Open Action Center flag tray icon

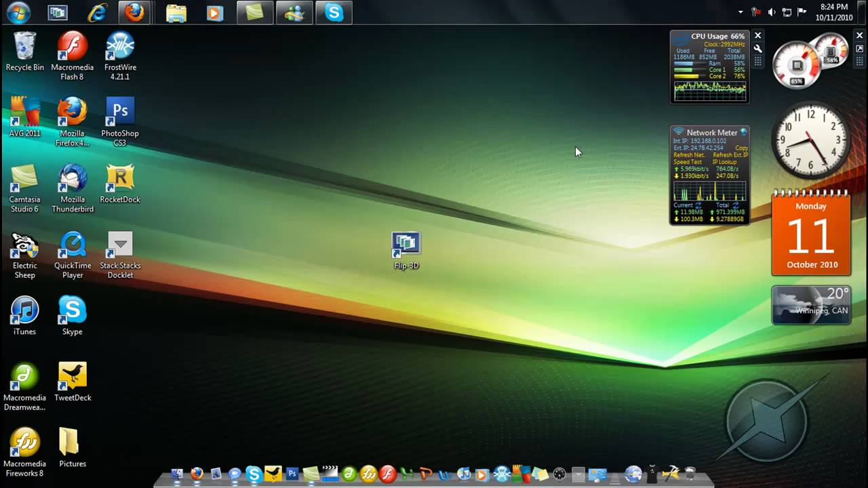click(x=802, y=12)
